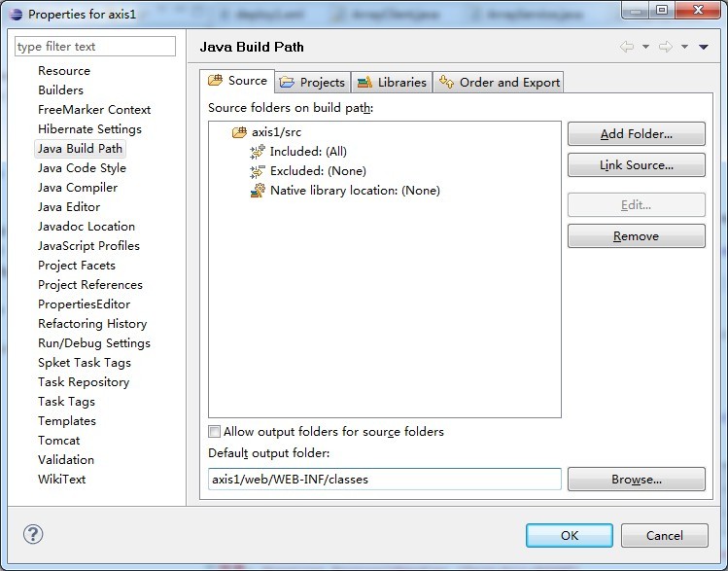Select Java Build Path in the list

80,149
